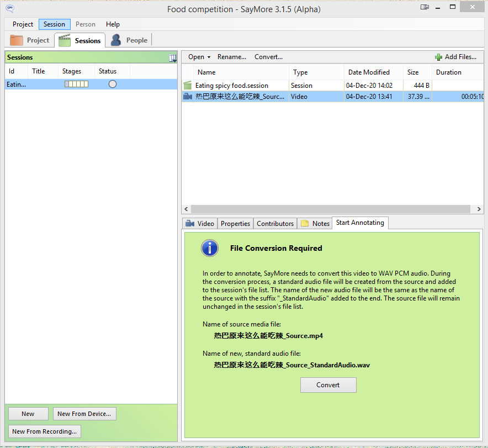
Task: Click the Add Files... button
Action: point(456,57)
